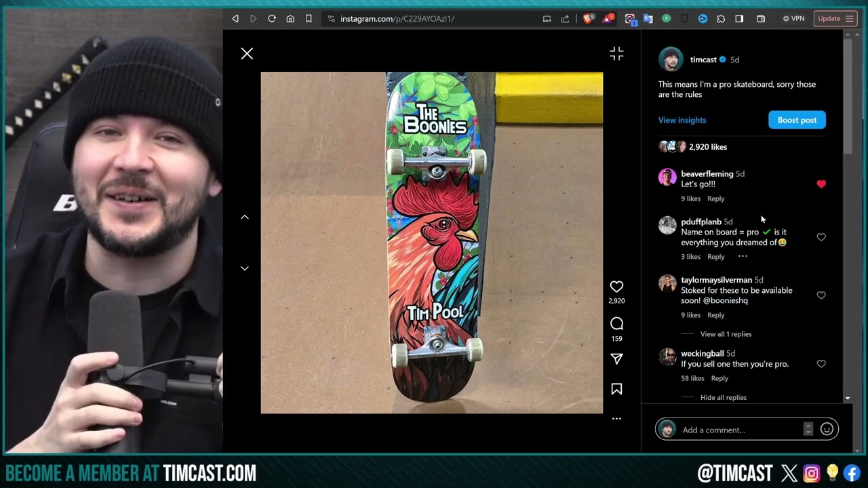This screenshot has height=488, width=868.
Task: Click the dark shield extension icon
Action: click(685, 19)
